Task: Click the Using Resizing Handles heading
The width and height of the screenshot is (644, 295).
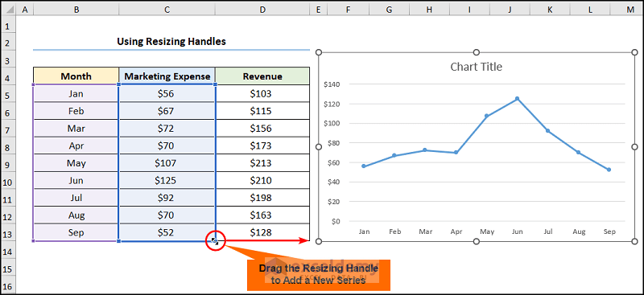Action: (171, 42)
